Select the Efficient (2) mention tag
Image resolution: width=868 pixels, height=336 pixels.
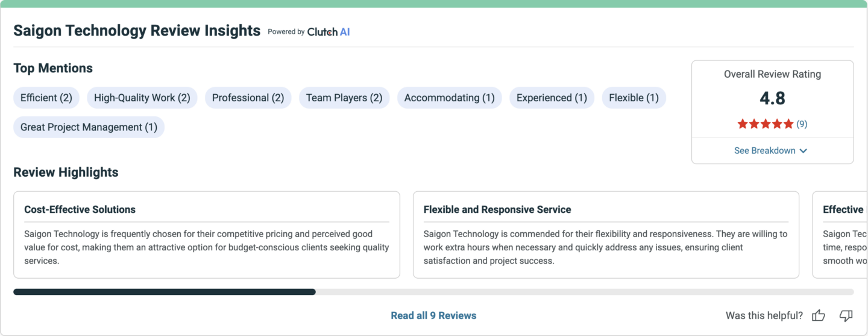point(46,98)
